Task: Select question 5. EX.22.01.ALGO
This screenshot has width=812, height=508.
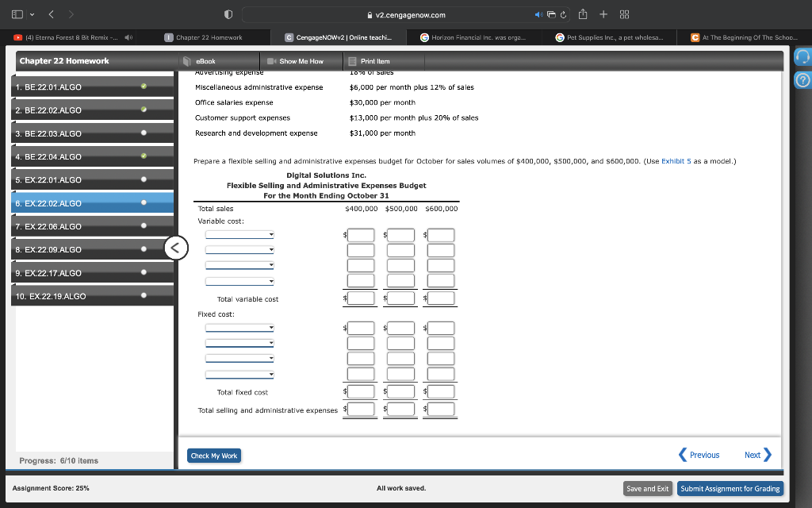Action: click(x=92, y=180)
